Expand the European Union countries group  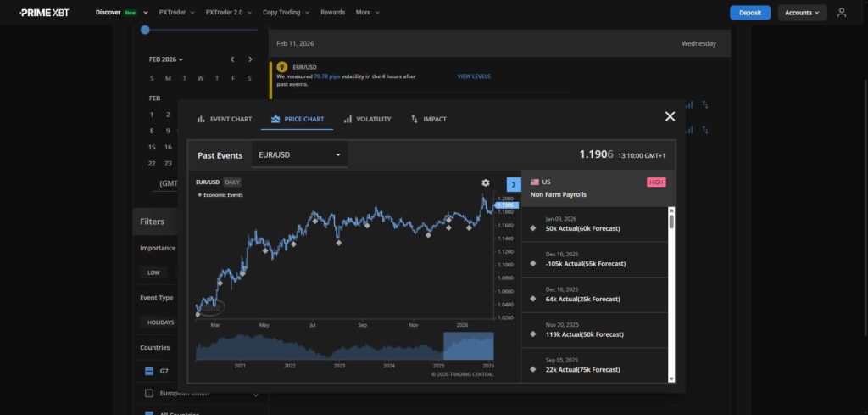click(x=256, y=394)
